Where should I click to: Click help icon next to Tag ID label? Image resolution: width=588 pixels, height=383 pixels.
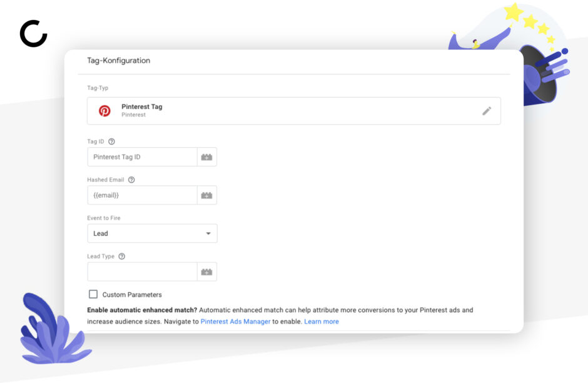pyautogui.click(x=111, y=141)
